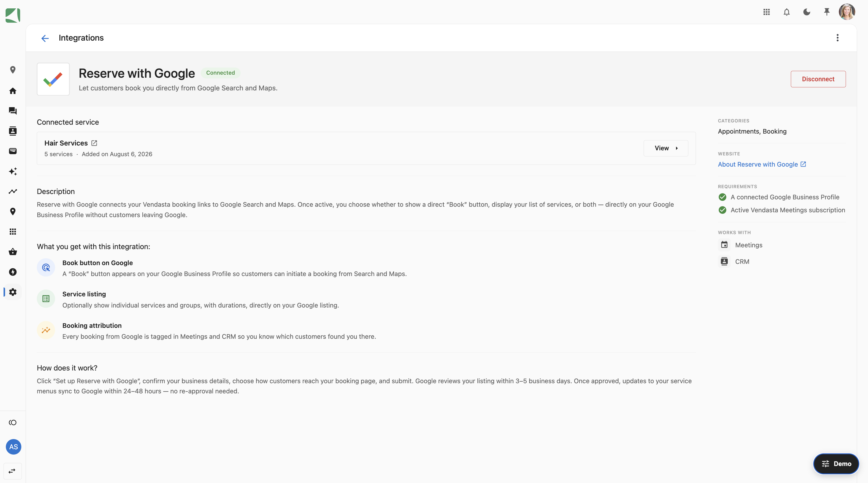The image size is (868, 483).
Task: Click the Hair Services title
Action: [66, 143]
